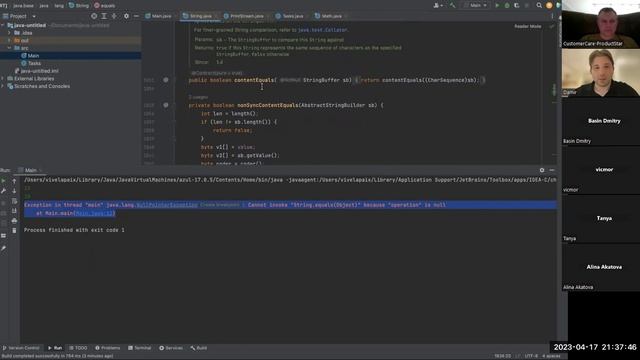This screenshot has height=360, width=640.
Task: Hide the Run panel with minus icon
Action: click(x=552, y=170)
